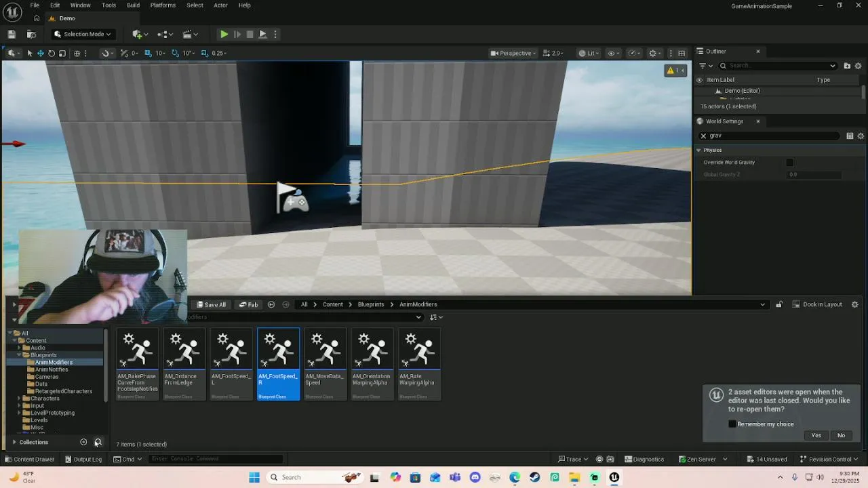Open the viewport Show flags eye menu
The width and height of the screenshot is (868, 488).
(614, 53)
